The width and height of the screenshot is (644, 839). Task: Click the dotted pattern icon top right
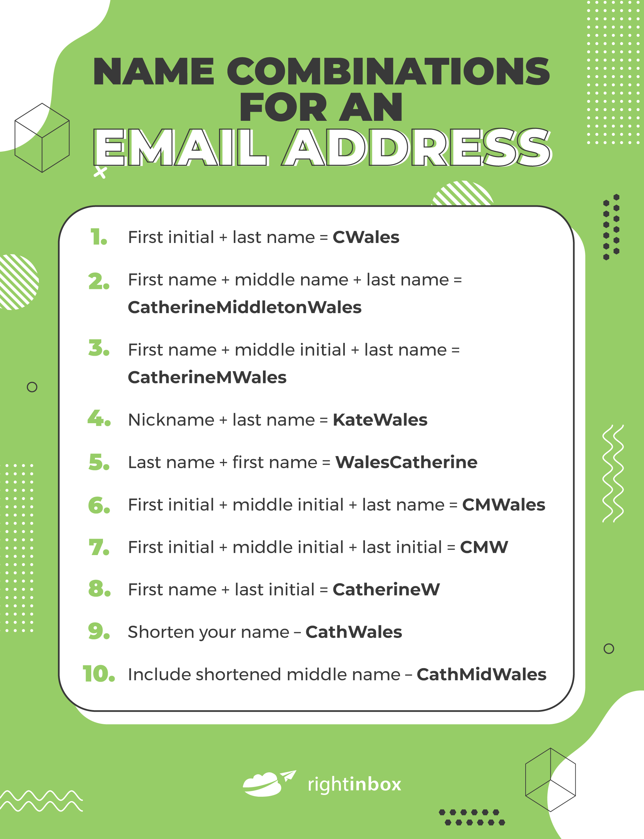point(609,68)
